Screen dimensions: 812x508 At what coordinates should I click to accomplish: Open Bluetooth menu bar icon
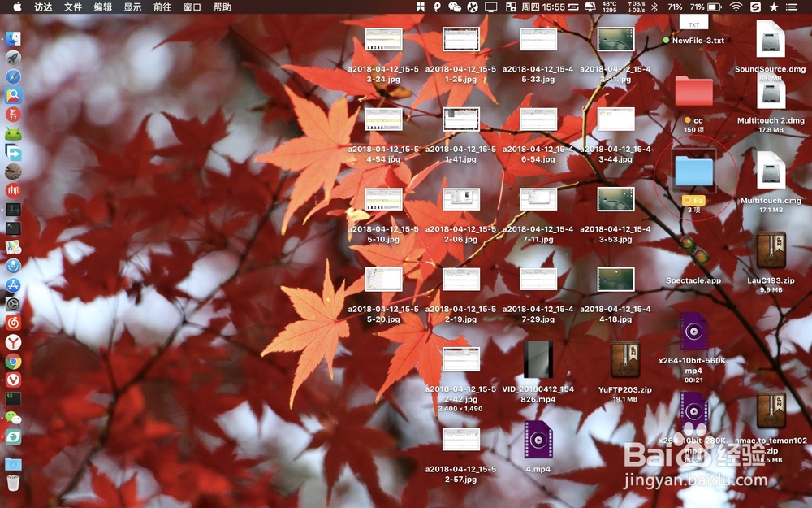(654, 7)
